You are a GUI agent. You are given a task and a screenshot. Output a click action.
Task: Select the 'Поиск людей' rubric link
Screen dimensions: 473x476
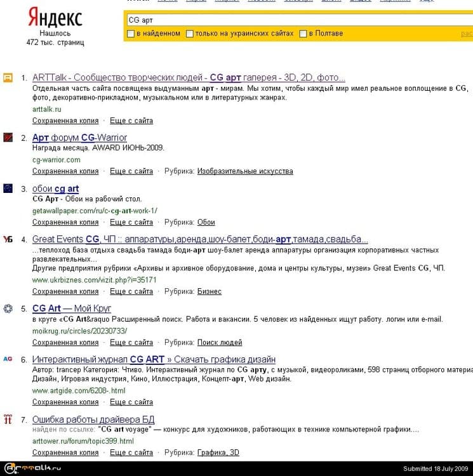[219, 343]
